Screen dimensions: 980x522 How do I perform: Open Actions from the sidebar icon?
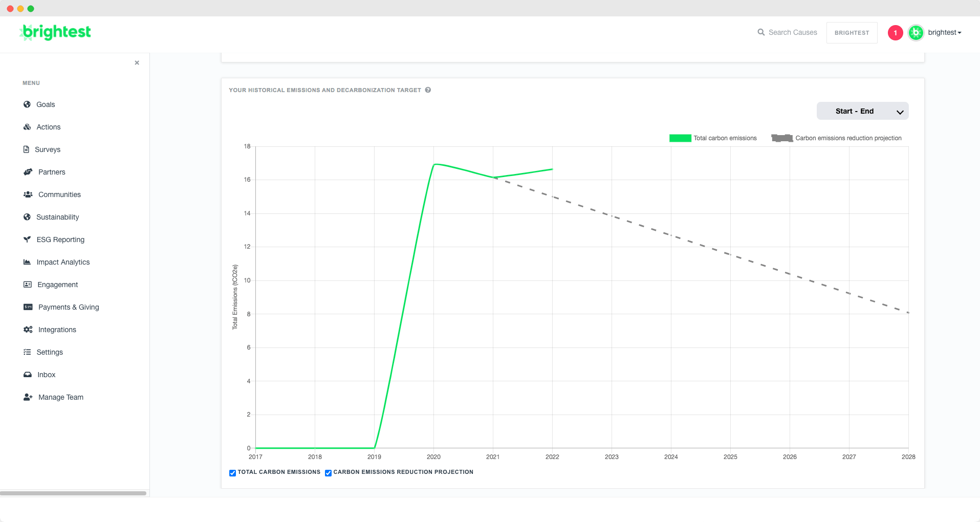[x=27, y=127]
